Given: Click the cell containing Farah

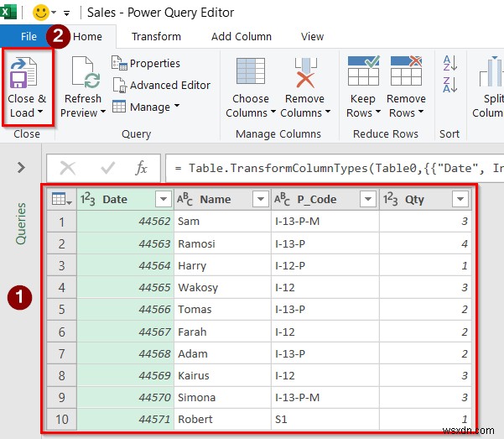Looking at the screenshot, I should pos(222,332).
